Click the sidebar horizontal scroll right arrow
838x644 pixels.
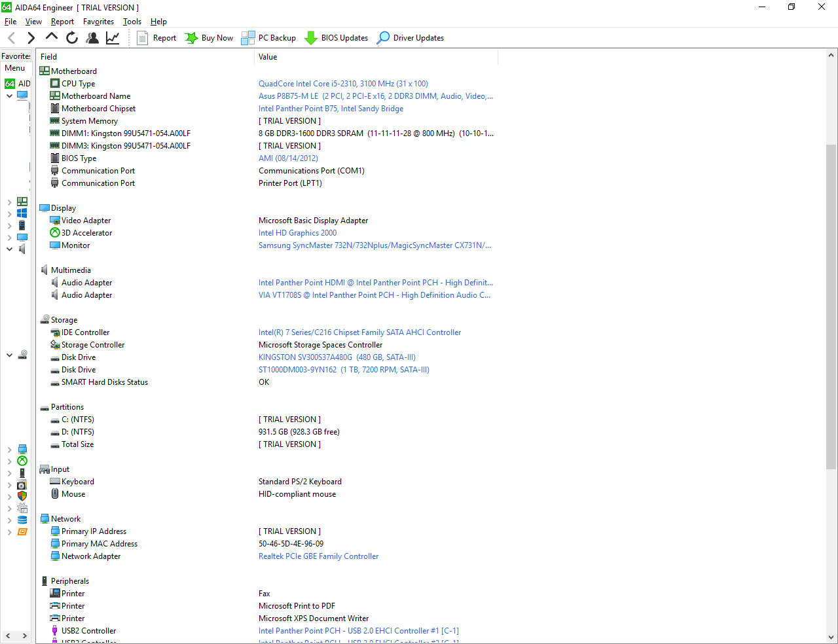(x=25, y=636)
